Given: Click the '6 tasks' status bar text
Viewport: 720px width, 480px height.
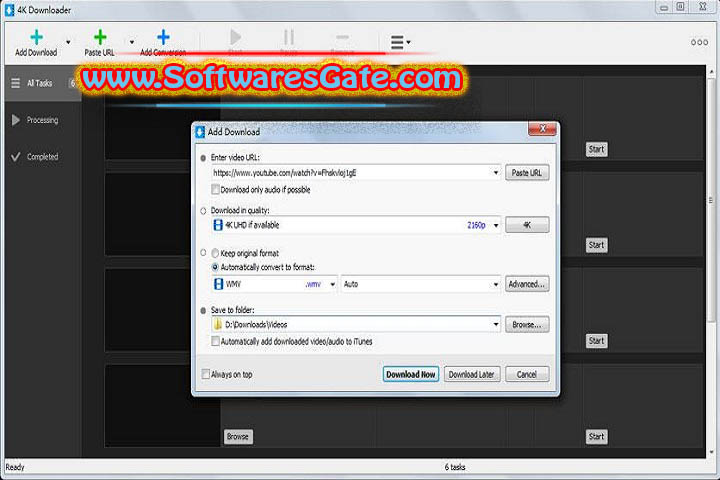Looking at the screenshot, I should pos(455,467).
